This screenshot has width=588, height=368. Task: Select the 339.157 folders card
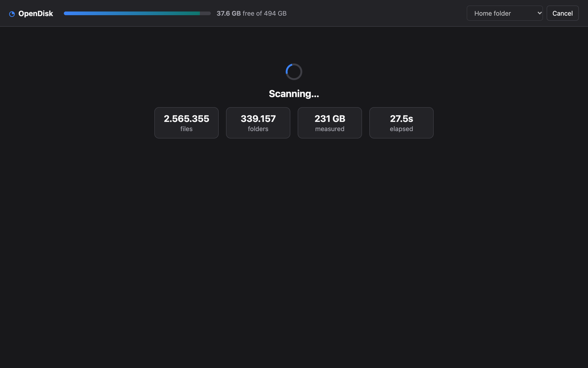point(258,123)
